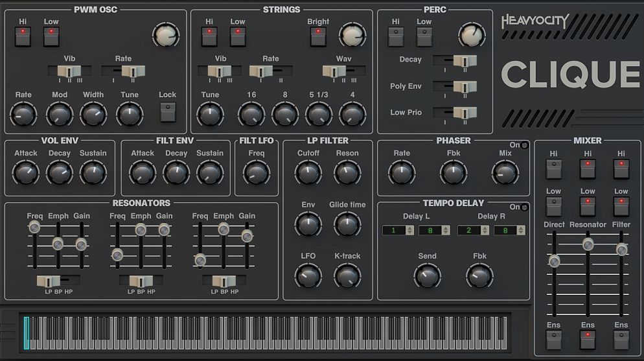The height and width of the screenshot is (361, 644).
Task: Click the Strings Wav selector switch
Action: pyautogui.click(x=344, y=71)
